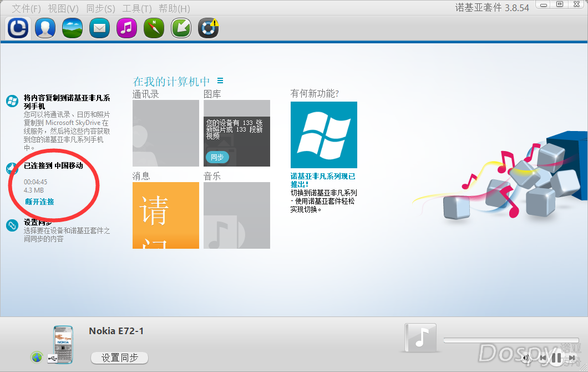Open the 设置同步 heading in left panel

click(x=38, y=222)
